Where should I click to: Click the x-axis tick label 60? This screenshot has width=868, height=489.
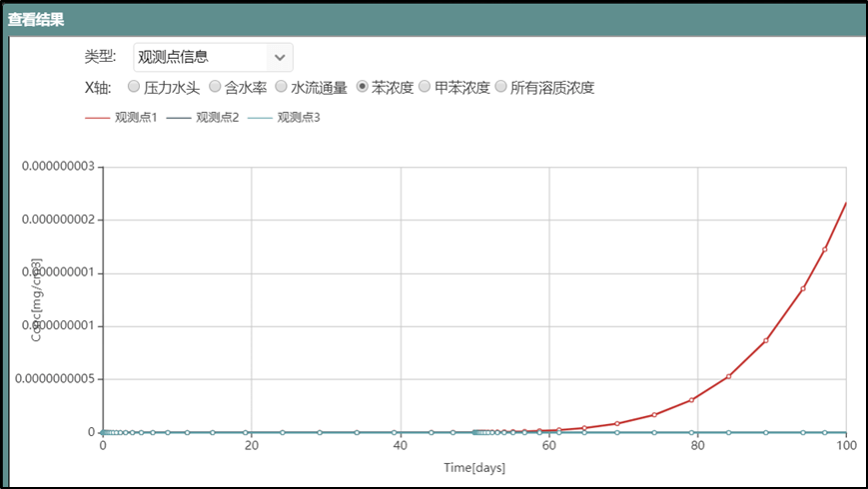coord(549,446)
